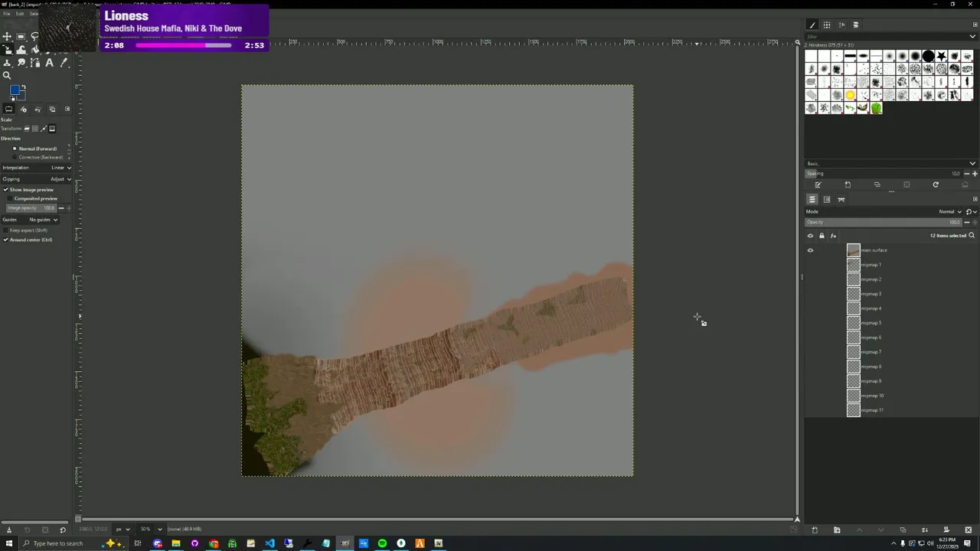Image resolution: width=980 pixels, height=551 pixels.
Task: Select the Clone stamp tool
Action: coord(7,63)
